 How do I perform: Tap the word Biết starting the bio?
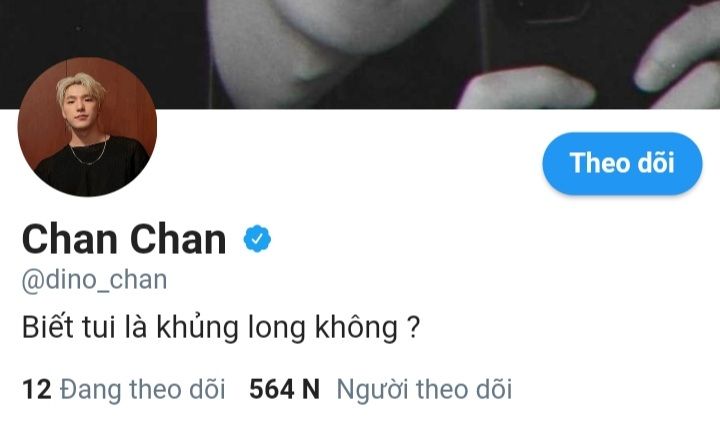(x=48, y=328)
